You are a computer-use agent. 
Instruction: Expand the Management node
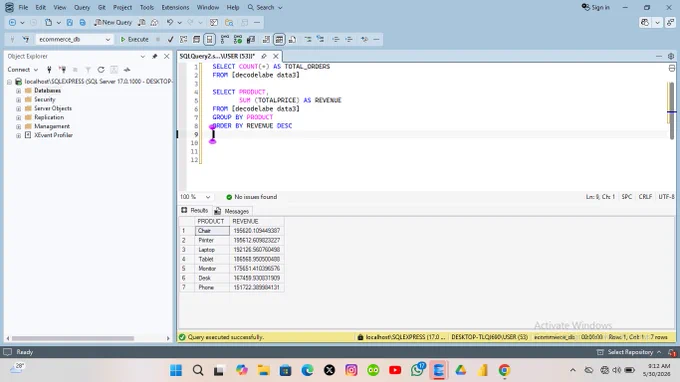tap(18, 127)
